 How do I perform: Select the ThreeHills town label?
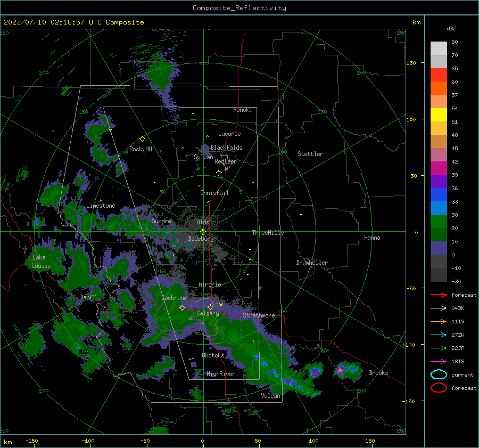point(268,233)
